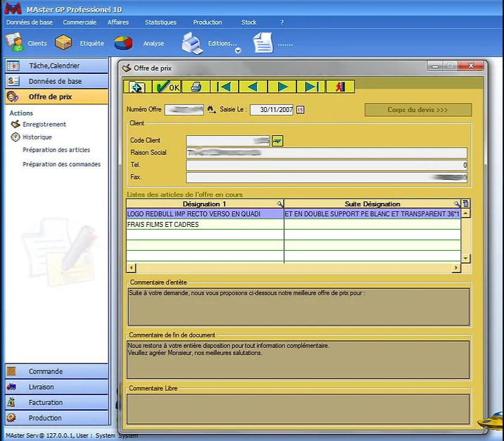
Task: Click in the Commentaire Libre text area
Action: pos(298,408)
